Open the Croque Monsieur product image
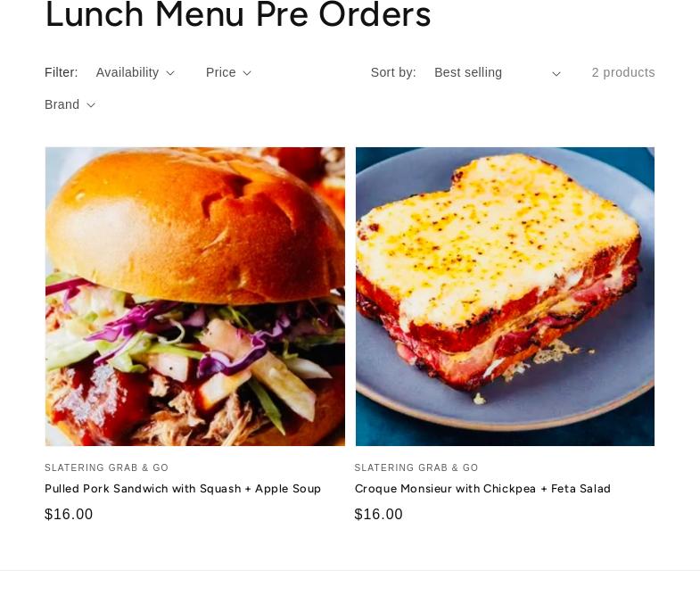The height and width of the screenshot is (612, 700). click(505, 296)
